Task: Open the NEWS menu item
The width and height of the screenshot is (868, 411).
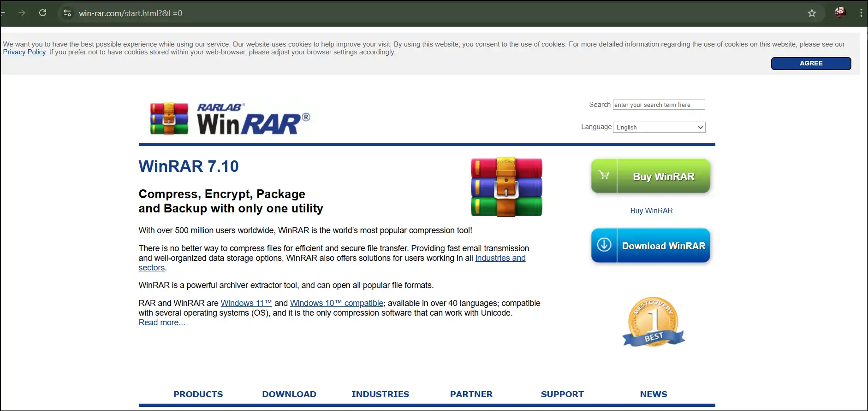Action: 654,394
